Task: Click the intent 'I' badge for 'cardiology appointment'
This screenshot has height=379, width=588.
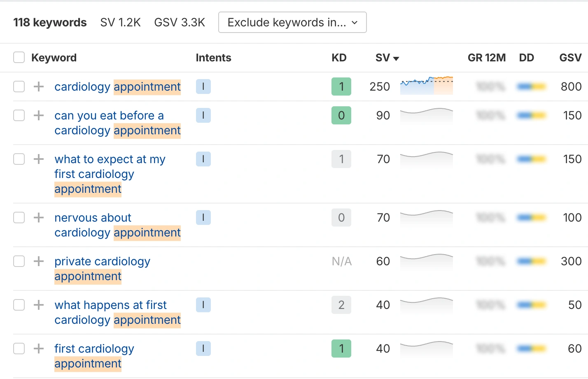Action: click(x=203, y=87)
